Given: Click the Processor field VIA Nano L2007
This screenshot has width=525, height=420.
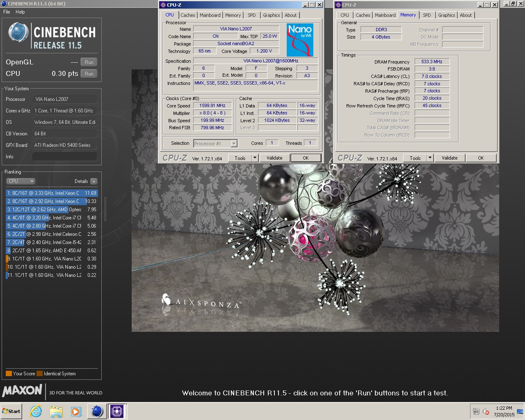Looking at the screenshot, I should [x=65, y=99].
